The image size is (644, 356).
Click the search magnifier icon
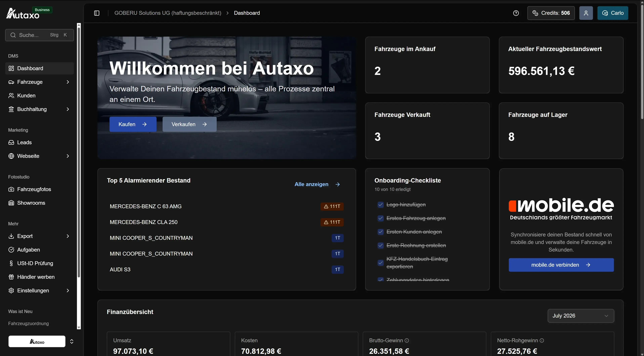[13, 35]
